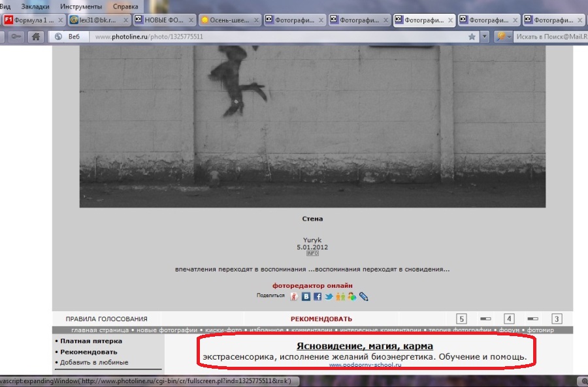Close the lex31@bk.r... tab

point(125,20)
